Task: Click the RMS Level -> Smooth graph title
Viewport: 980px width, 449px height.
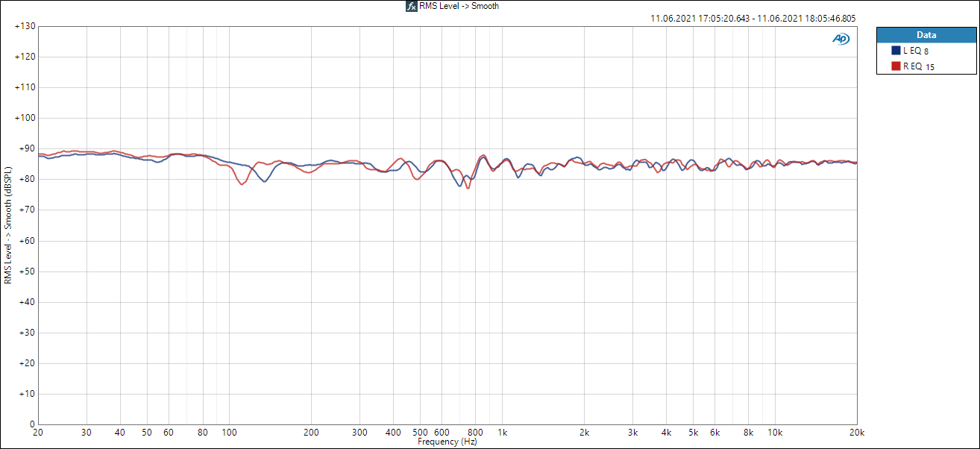Action: (459, 6)
